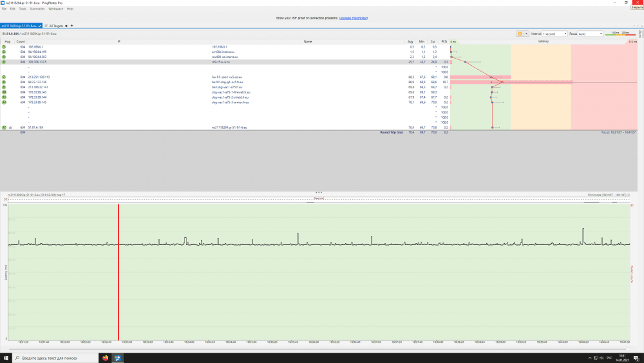Open the Focus 'Auto' dropdown
Viewport: 644px width, 363px height.
pyautogui.click(x=591, y=34)
